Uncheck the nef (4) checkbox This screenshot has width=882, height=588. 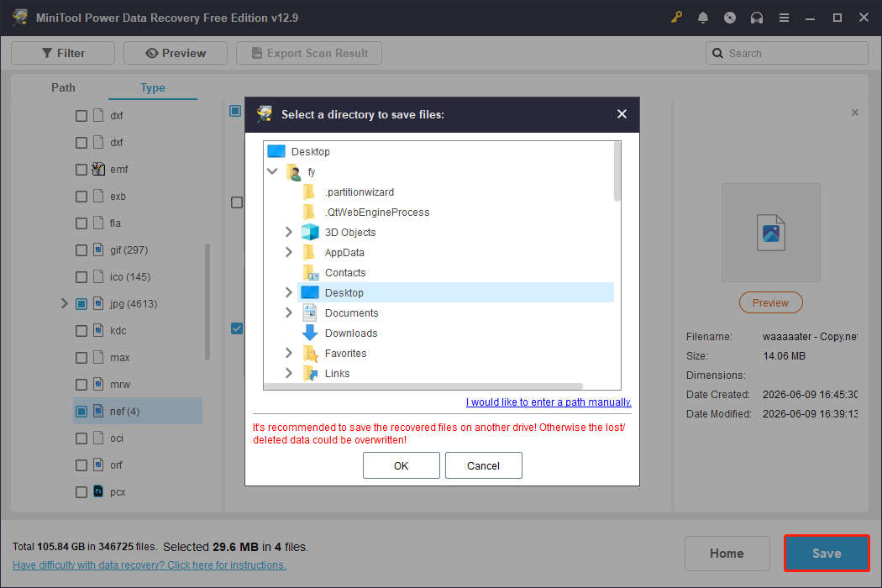(81, 412)
